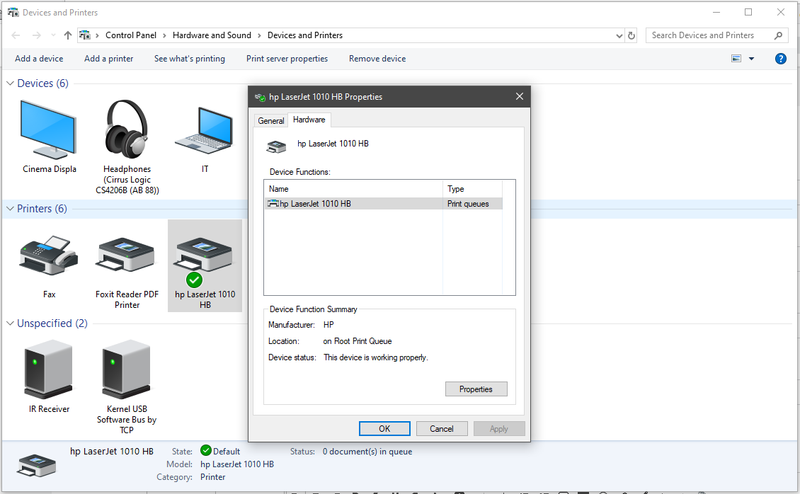Select the IR Receiver device icon
Viewport: 800px width, 494px height.
[48, 369]
